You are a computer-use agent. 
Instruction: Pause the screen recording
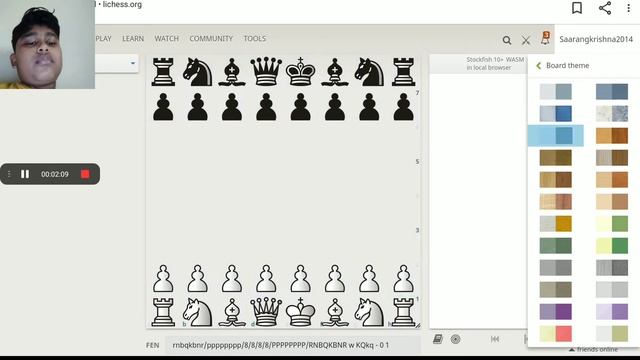click(25, 174)
